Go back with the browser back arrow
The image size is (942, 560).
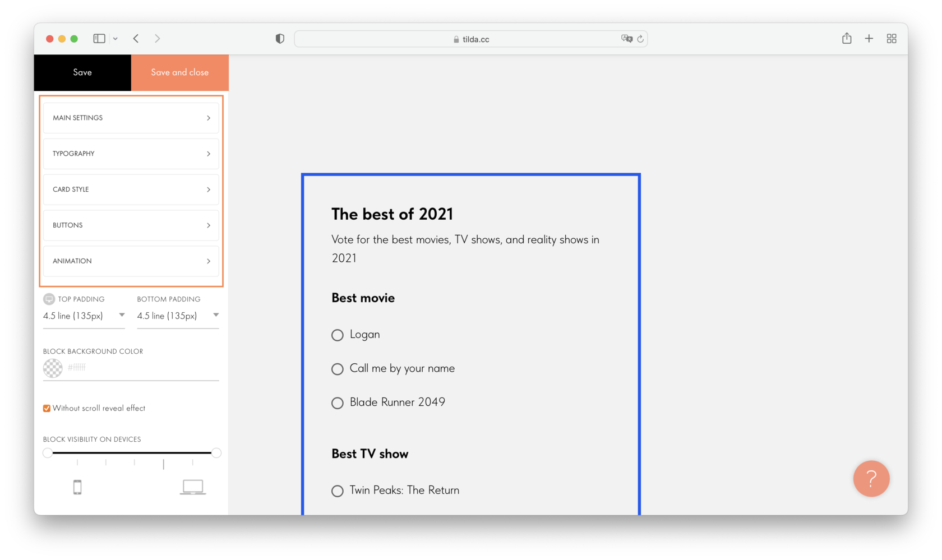tap(136, 39)
